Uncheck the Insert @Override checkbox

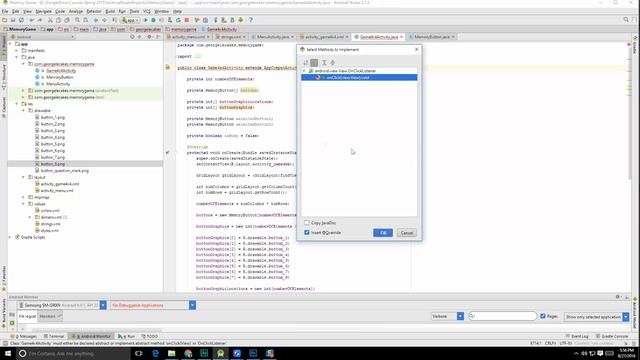tap(307, 232)
